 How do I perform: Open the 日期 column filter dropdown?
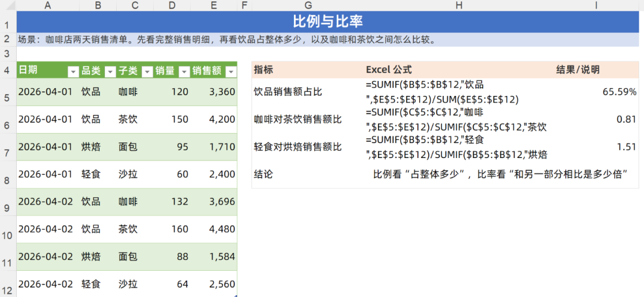[x=73, y=72]
